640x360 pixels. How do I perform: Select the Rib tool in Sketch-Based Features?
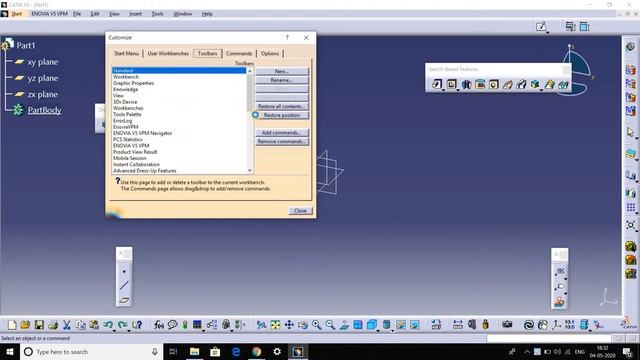(507, 84)
